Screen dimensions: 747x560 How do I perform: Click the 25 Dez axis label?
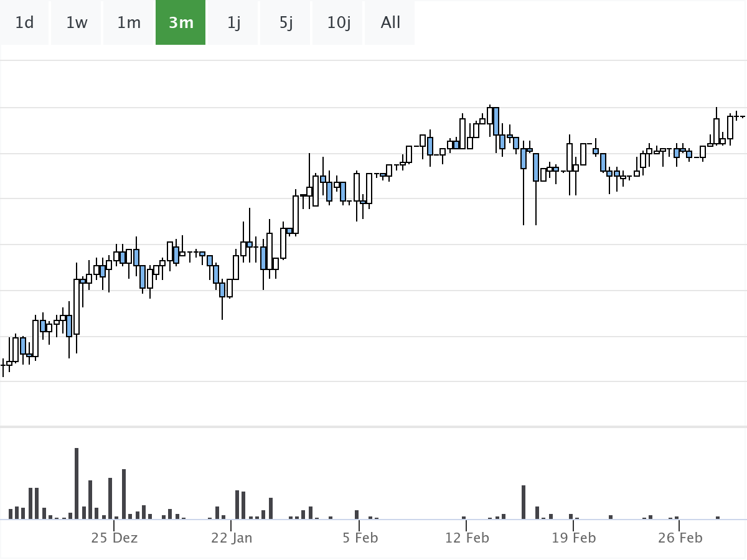pos(115,538)
